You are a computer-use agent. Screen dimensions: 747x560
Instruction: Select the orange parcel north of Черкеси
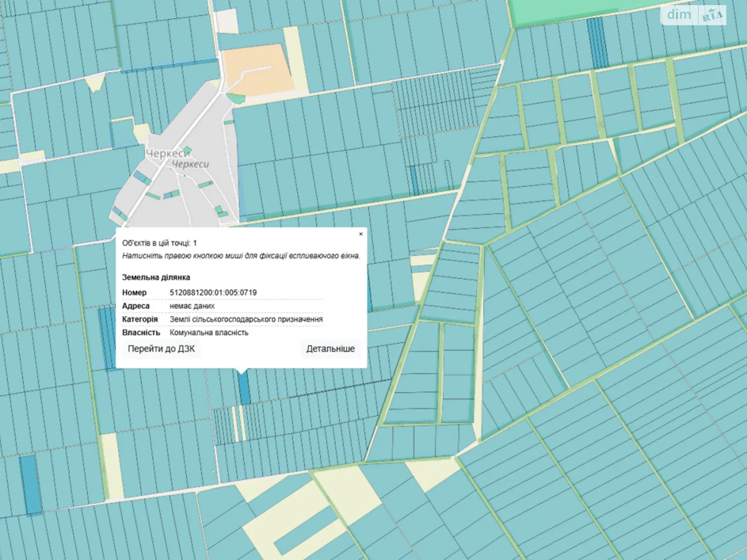point(257,70)
